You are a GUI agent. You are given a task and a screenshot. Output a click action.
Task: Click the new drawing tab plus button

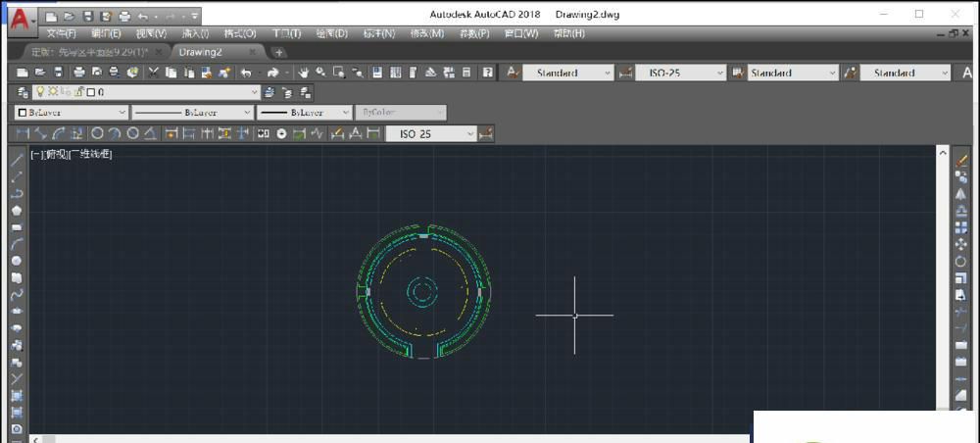(279, 52)
